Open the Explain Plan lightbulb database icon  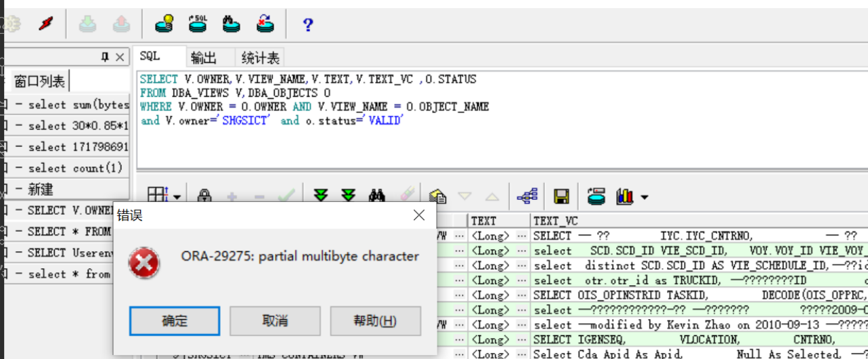164,25
